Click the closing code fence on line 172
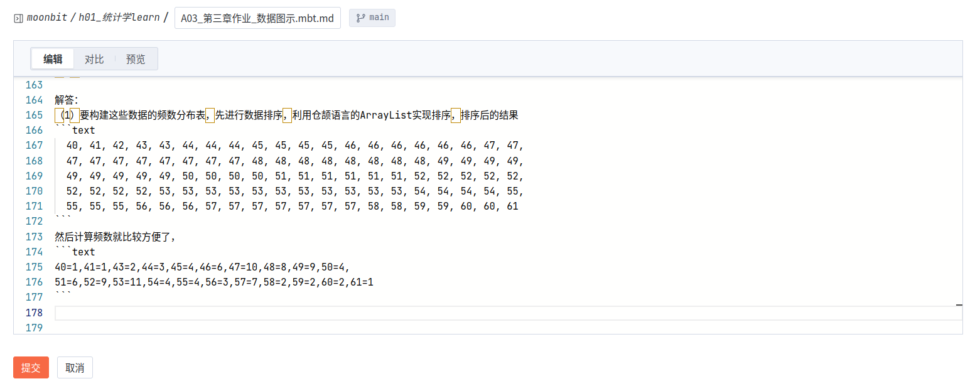The height and width of the screenshot is (391, 980). [x=63, y=221]
